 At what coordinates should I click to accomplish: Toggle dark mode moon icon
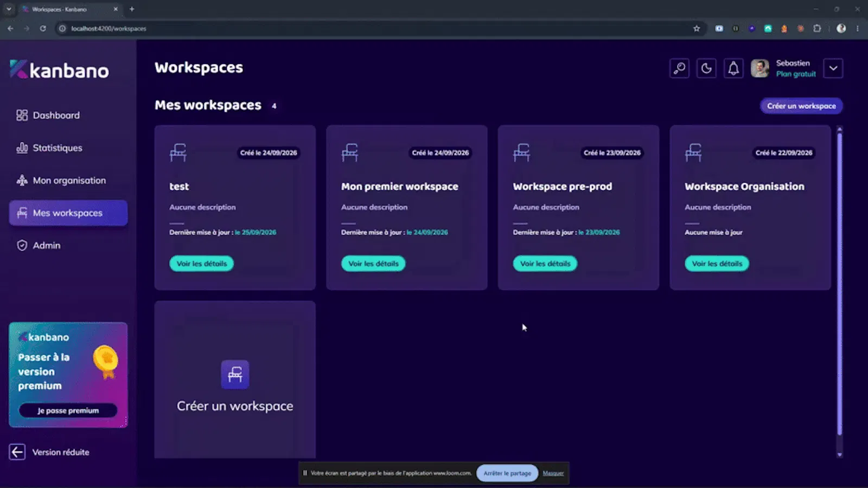(706, 68)
